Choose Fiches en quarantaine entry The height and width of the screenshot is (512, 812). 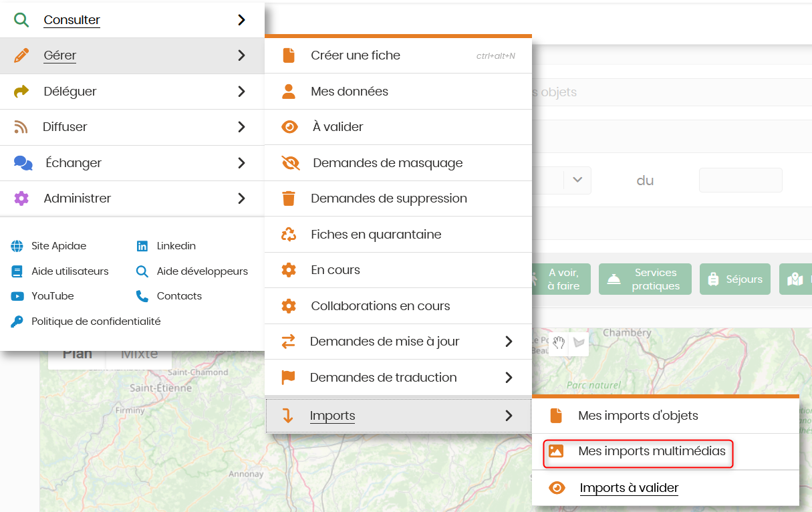click(398, 235)
